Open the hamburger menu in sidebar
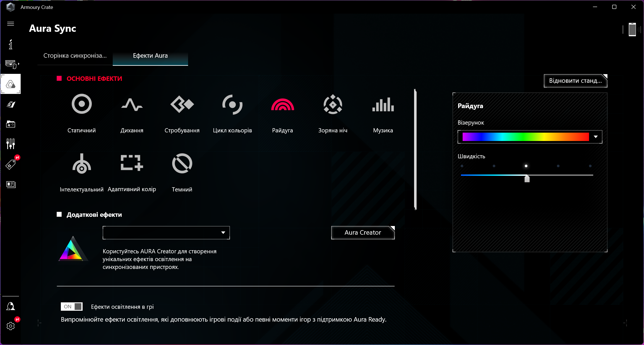 (11, 24)
